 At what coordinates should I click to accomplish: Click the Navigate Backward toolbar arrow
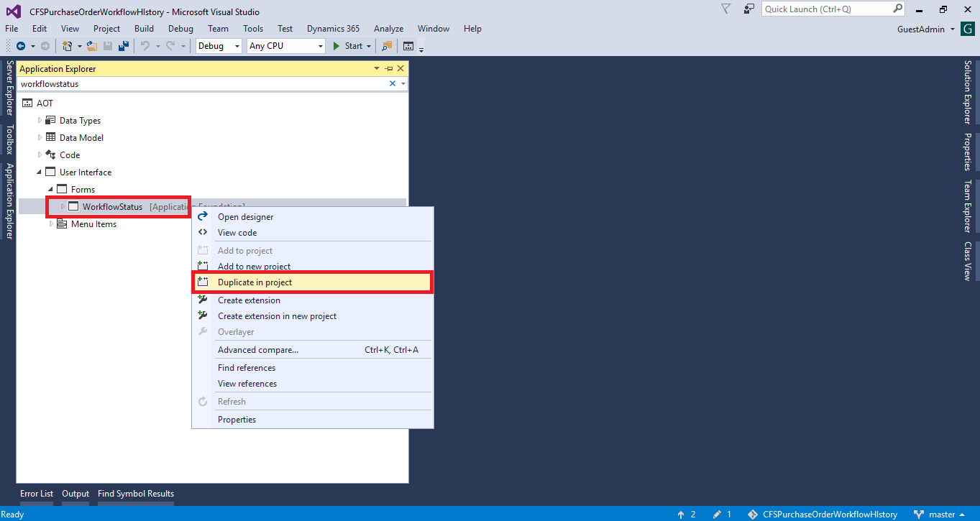click(21, 46)
